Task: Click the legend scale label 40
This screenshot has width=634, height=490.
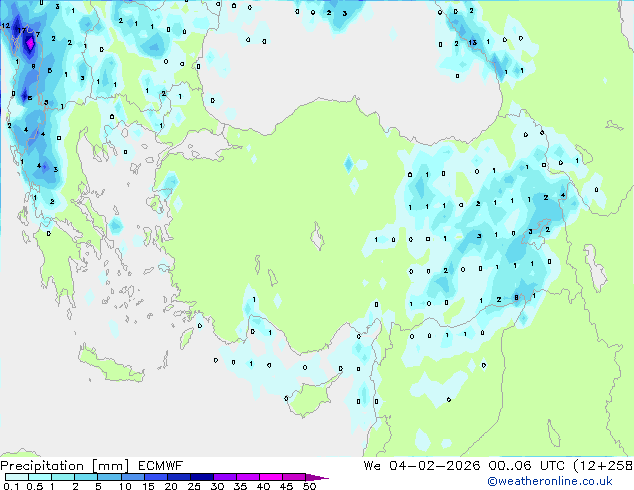Action: tap(263, 486)
